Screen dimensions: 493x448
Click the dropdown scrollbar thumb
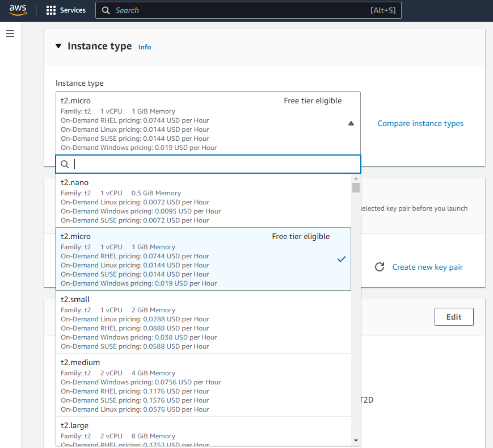[356, 187]
